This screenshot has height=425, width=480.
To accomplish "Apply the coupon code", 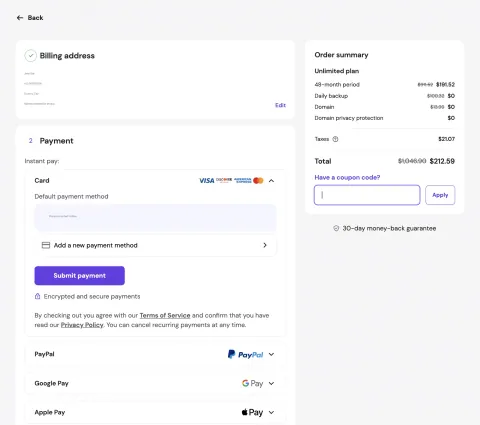I will (440, 195).
